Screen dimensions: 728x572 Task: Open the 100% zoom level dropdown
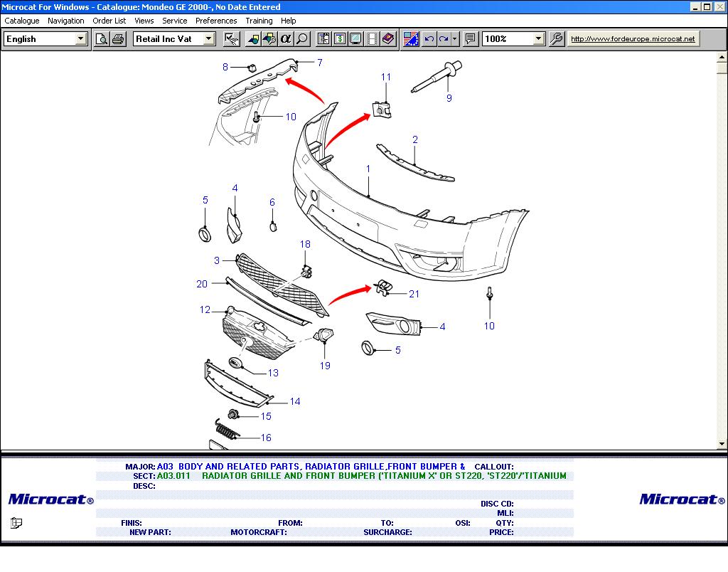point(538,39)
